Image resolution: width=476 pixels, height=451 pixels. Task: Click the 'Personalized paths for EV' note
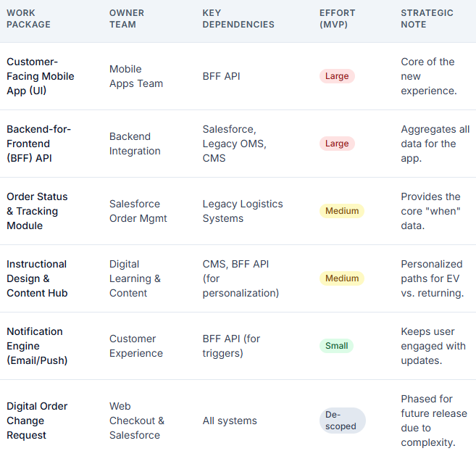coord(433,278)
